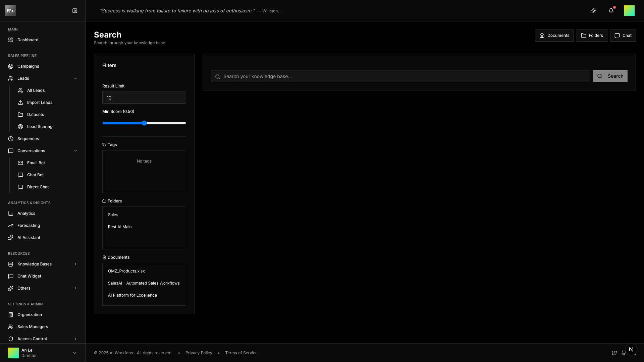Viewport: 644px width, 362px height.
Task: Switch to the Chat view
Action: [623, 36]
